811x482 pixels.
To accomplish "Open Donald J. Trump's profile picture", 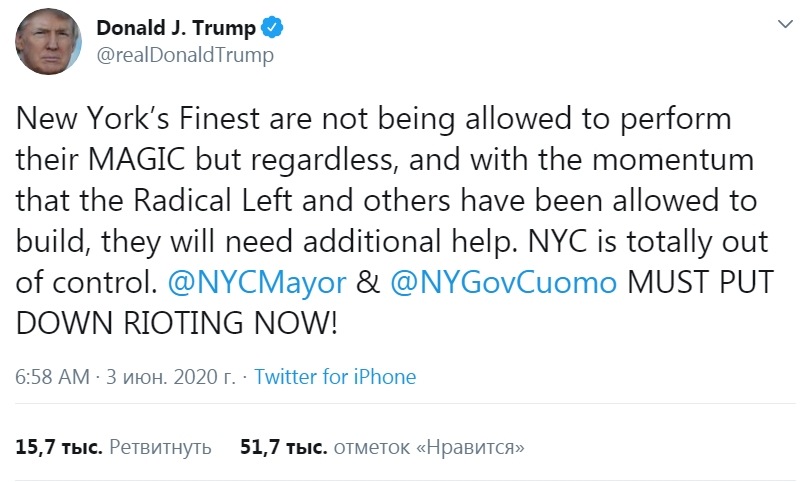I will pos(47,43).
